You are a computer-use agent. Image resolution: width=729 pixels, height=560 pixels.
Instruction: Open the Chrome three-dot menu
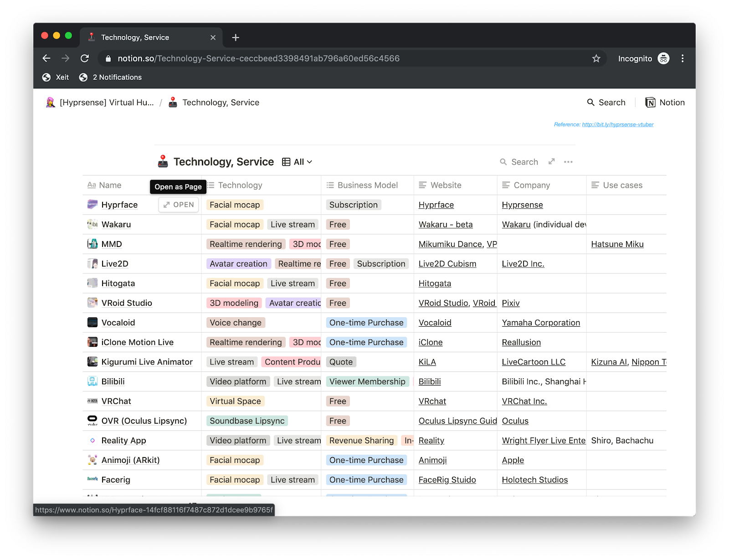[x=682, y=58]
